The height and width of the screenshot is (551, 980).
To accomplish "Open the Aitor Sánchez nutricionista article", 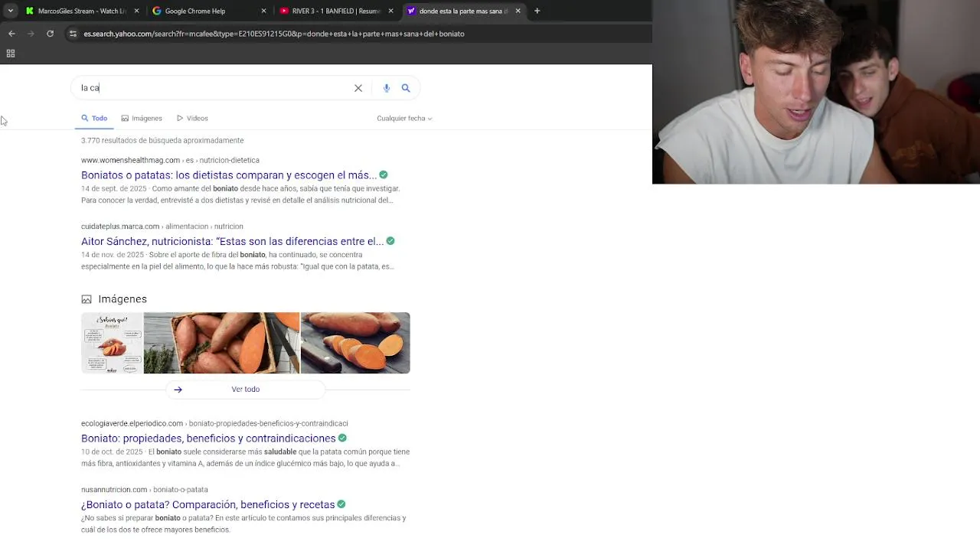I will (x=232, y=242).
